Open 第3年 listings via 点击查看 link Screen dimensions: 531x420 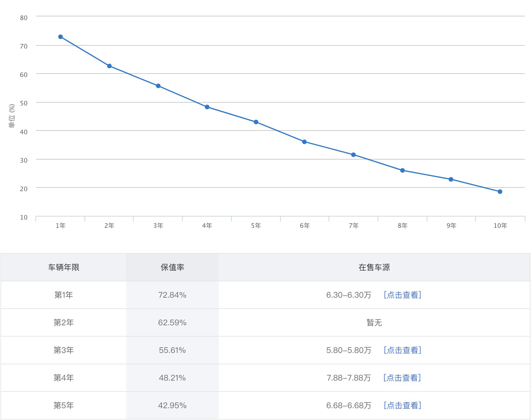403,350
